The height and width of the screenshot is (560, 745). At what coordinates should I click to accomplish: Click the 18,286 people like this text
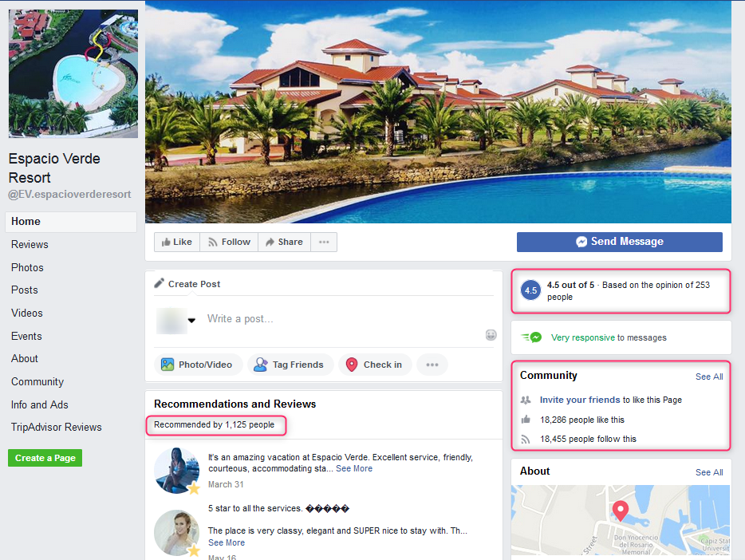(582, 420)
